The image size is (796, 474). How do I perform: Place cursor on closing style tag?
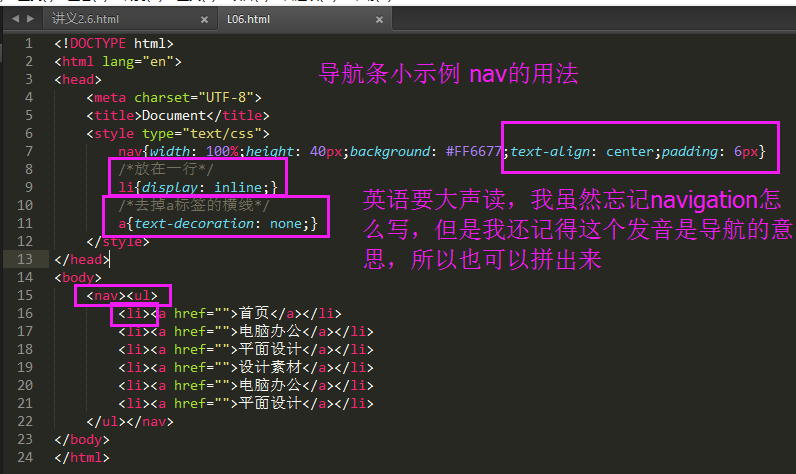[x=118, y=242]
